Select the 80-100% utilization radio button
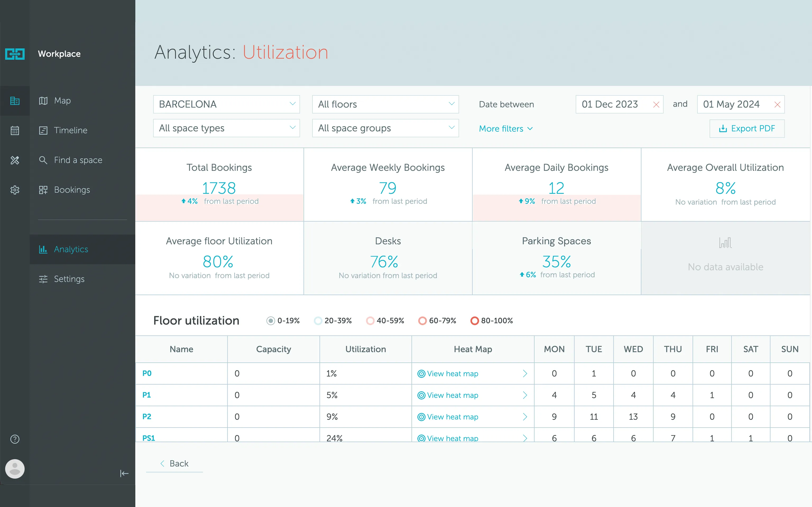The width and height of the screenshot is (812, 507). click(474, 321)
